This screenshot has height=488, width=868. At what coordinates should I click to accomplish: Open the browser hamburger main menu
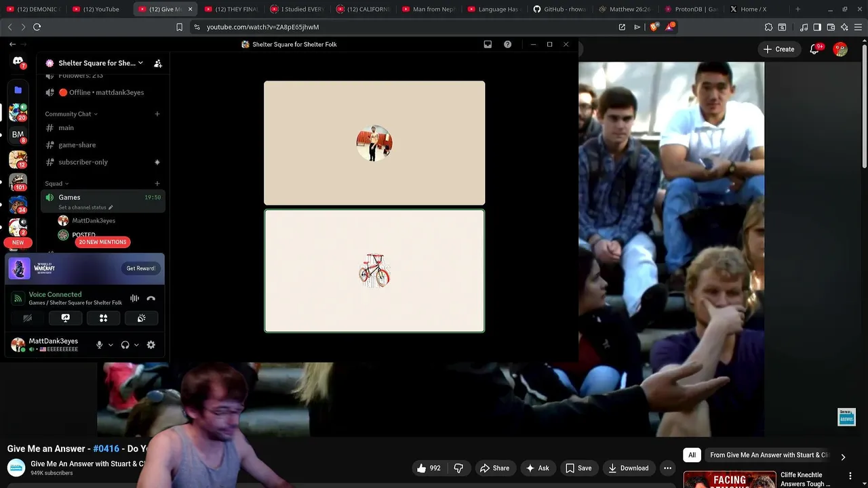[858, 27]
